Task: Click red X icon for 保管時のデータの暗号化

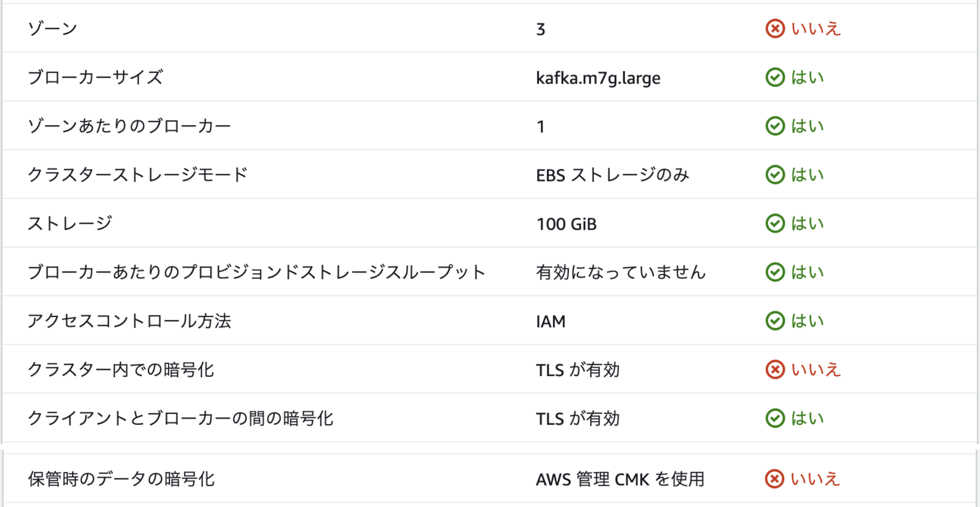Action: click(775, 478)
